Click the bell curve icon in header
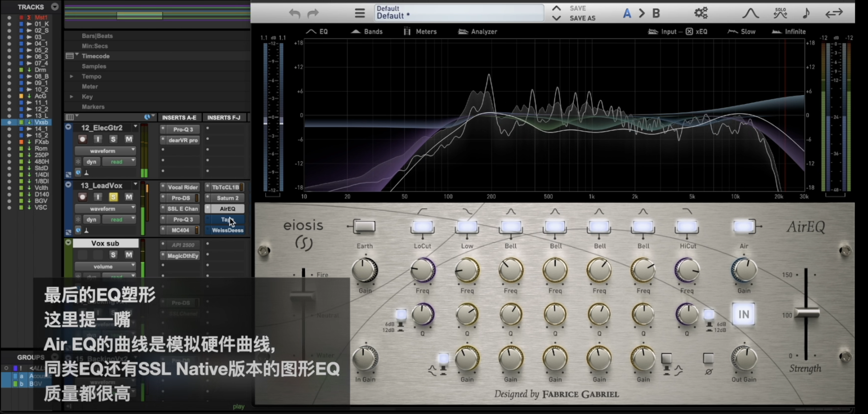The image size is (868, 414). pos(750,13)
